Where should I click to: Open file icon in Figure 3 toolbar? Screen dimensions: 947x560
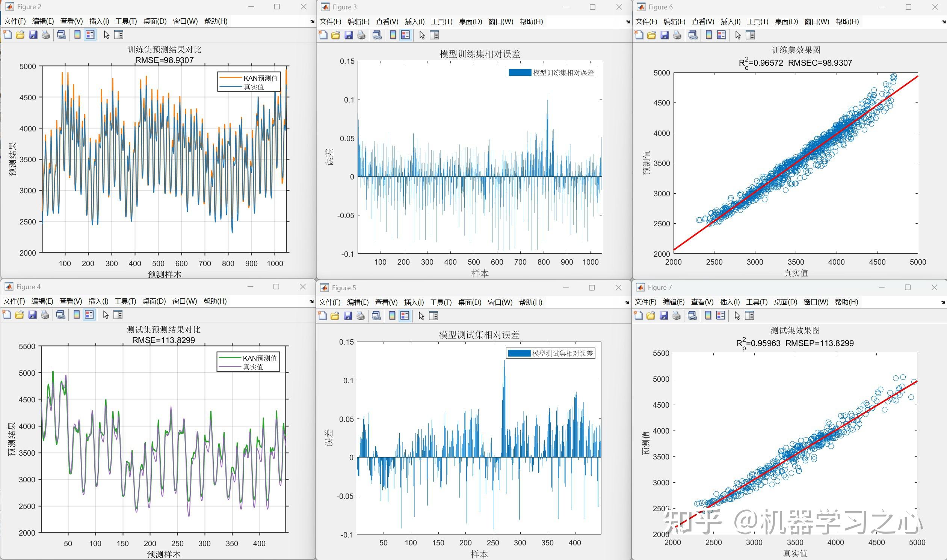[x=335, y=35]
